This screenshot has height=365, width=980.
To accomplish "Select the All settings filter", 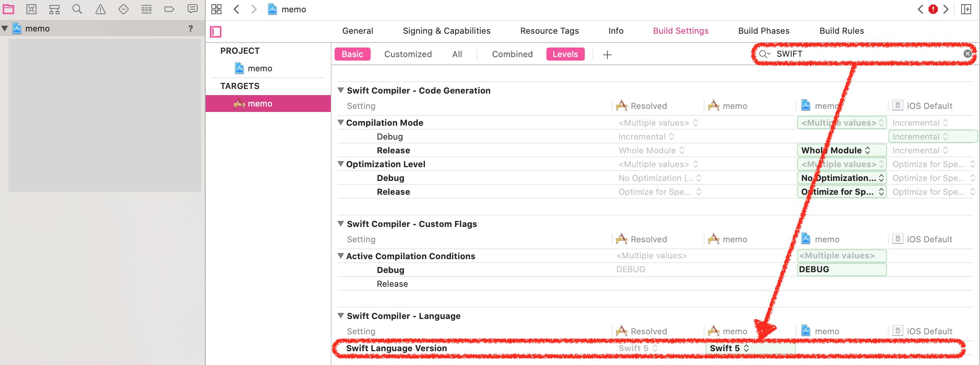I will (x=457, y=54).
